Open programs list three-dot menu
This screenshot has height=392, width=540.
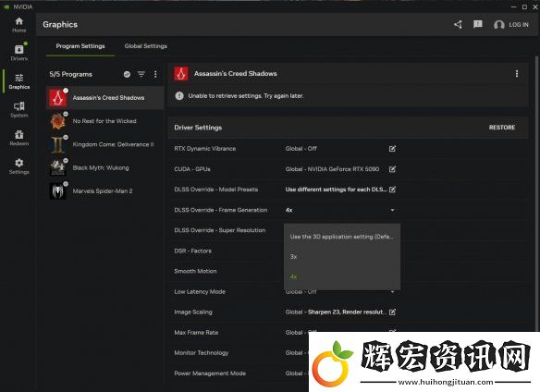155,74
